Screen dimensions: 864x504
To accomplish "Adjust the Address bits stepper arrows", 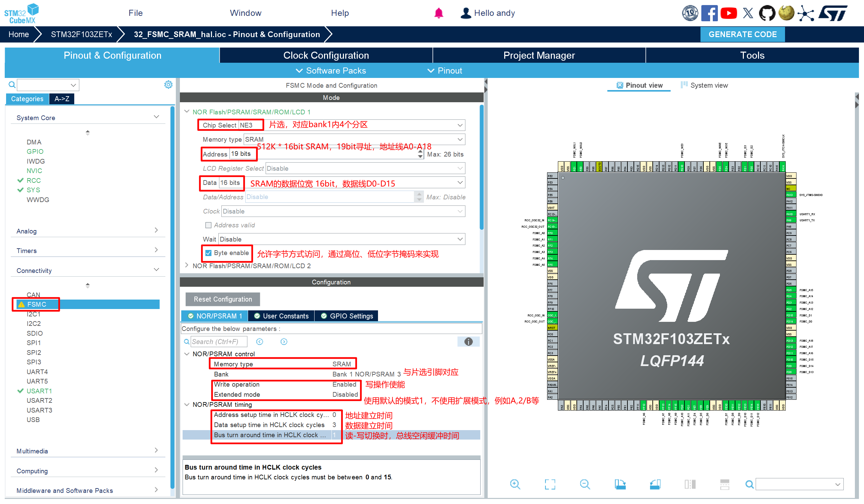I will point(420,154).
